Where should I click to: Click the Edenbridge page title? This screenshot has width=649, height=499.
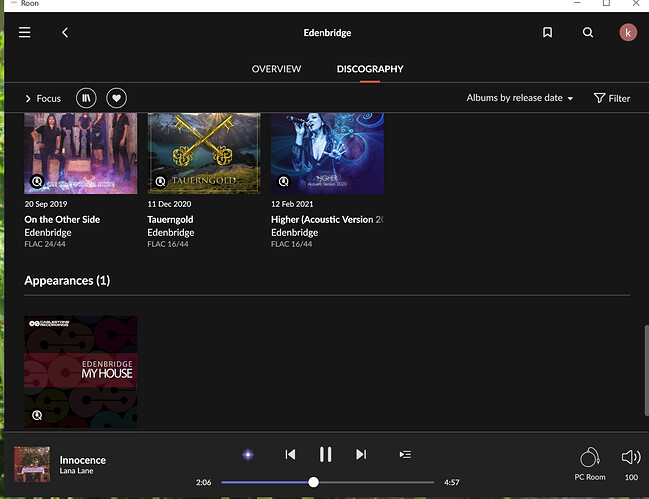tap(327, 33)
